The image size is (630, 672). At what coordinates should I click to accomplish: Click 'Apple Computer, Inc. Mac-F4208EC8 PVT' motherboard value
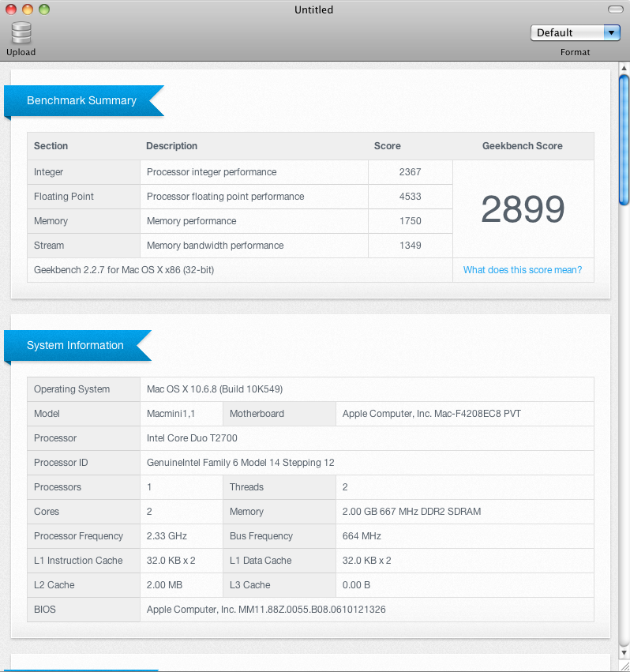tap(432, 414)
